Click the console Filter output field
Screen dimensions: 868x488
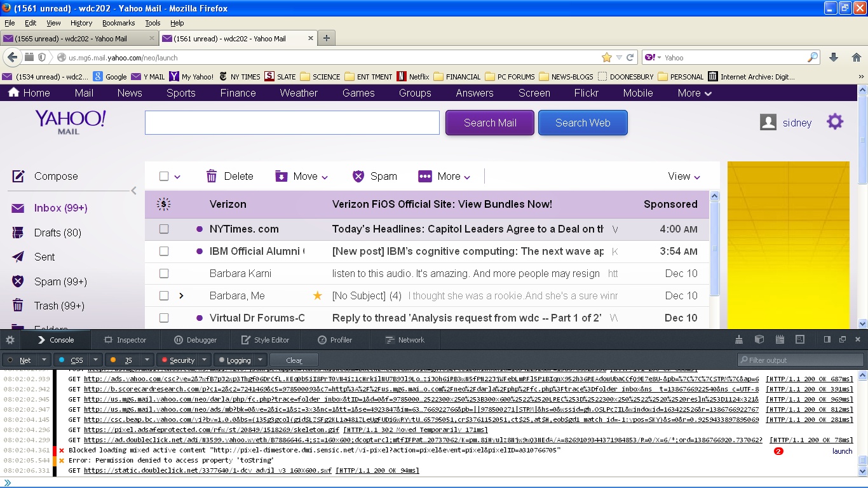(800, 360)
